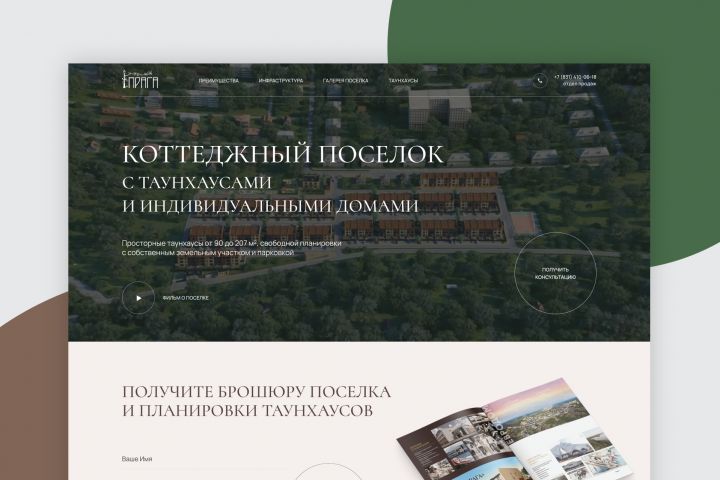Screen dimensions: 720x480
Task: Click the И планировки таунхаусов heading line
Action: pos(247,410)
